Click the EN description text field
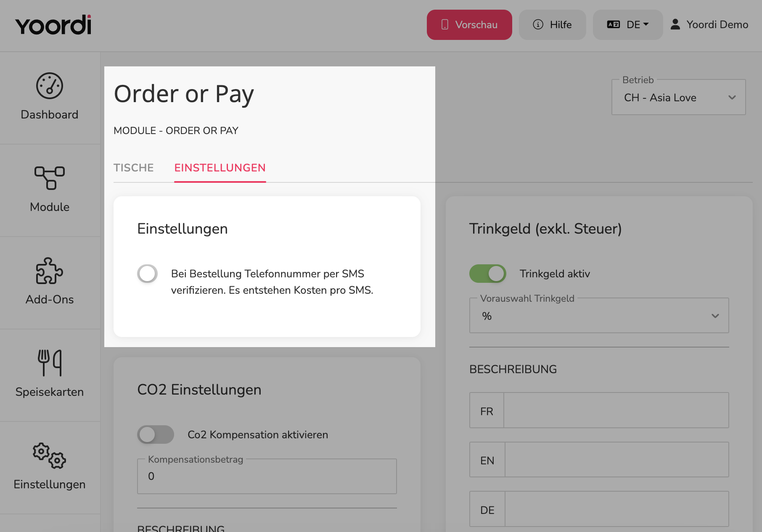This screenshot has height=532, width=762. (x=616, y=460)
